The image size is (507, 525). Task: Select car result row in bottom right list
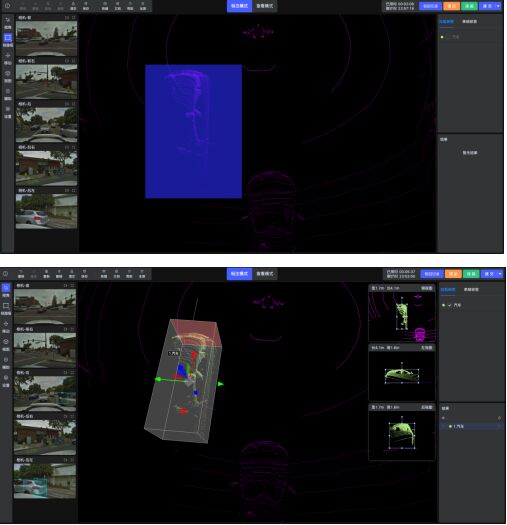coord(472,426)
